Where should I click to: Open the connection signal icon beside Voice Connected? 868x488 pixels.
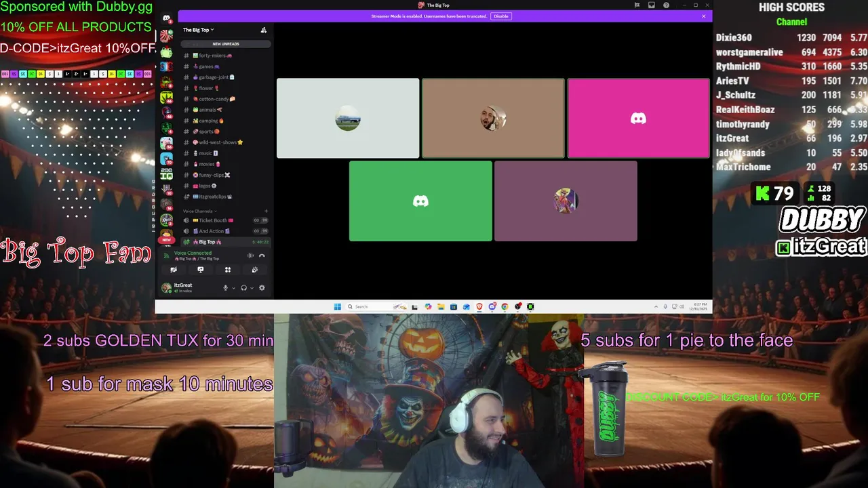coord(167,256)
